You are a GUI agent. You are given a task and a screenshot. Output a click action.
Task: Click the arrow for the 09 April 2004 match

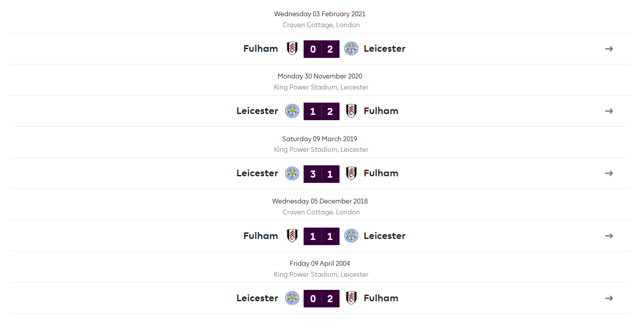tap(609, 298)
